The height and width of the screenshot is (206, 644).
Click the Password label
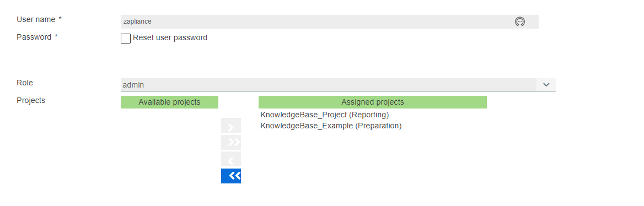click(x=37, y=37)
